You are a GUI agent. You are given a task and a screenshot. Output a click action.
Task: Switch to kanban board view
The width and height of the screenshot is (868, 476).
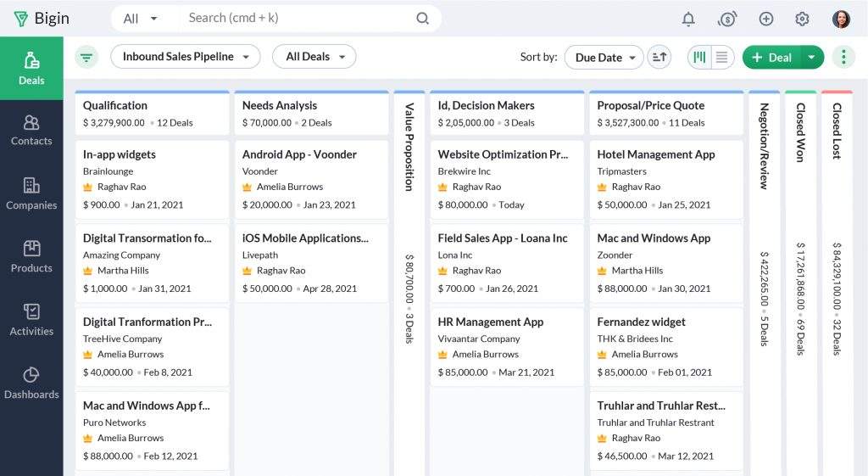(x=699, y=57)
